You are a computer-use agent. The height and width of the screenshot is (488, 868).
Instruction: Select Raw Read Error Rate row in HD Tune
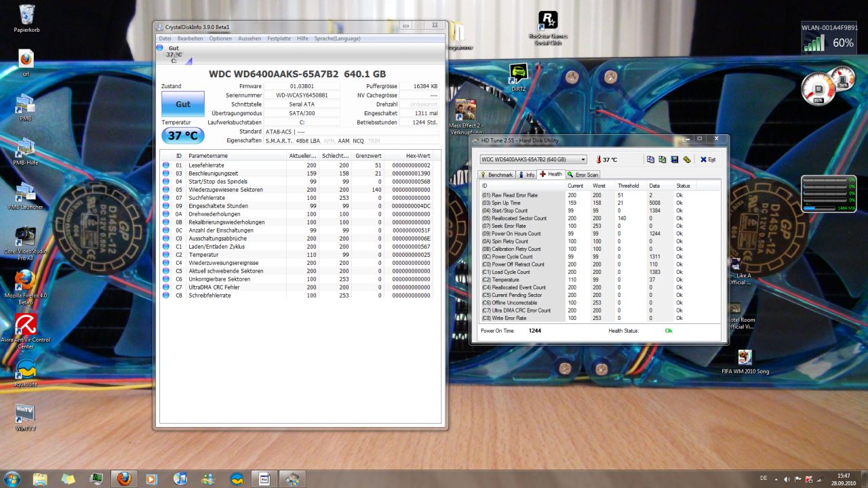pos(600,195)
